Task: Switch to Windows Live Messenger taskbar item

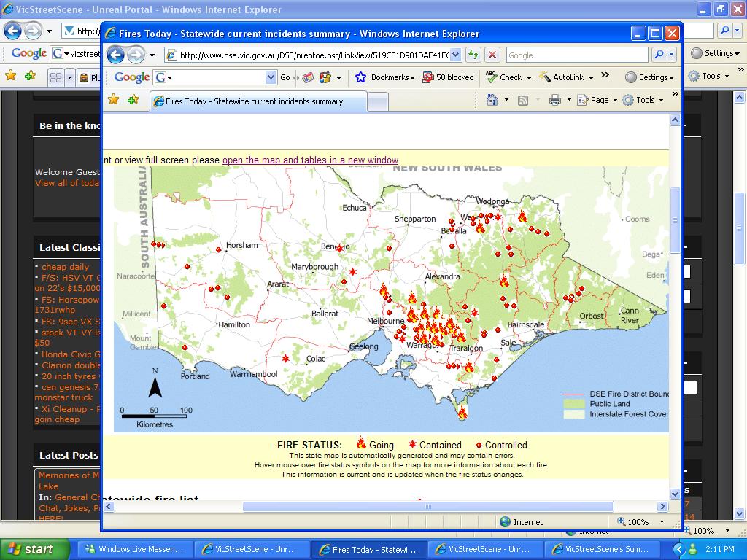Action: click(x=135, y=549)
